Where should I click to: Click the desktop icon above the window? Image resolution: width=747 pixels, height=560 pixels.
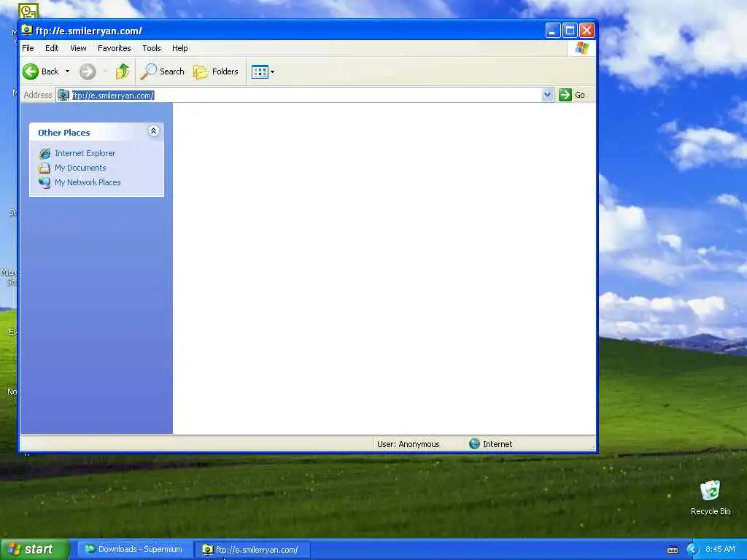click(28, 10)
